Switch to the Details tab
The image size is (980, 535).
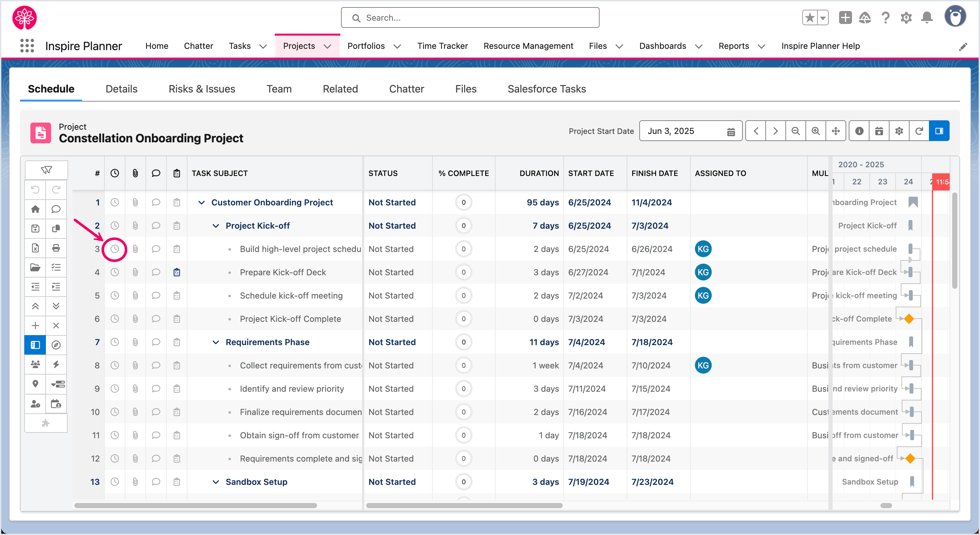pyautogui.click(x=121, y=89)
